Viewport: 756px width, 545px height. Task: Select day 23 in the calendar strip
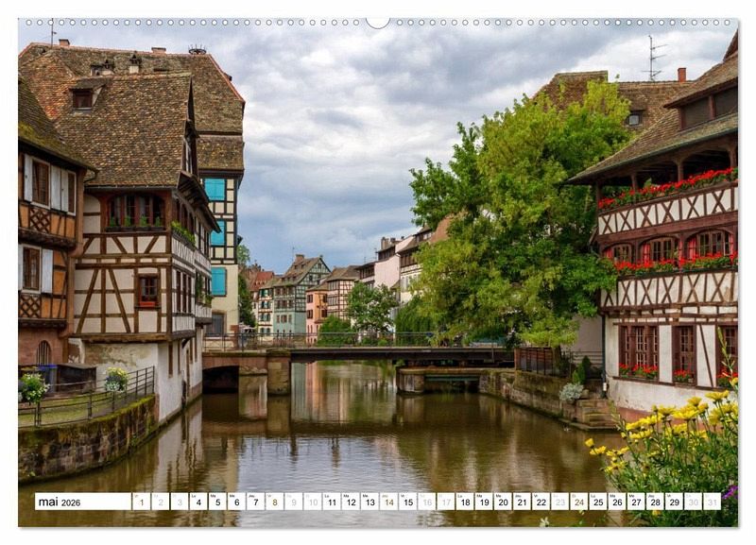pos(560,502)
